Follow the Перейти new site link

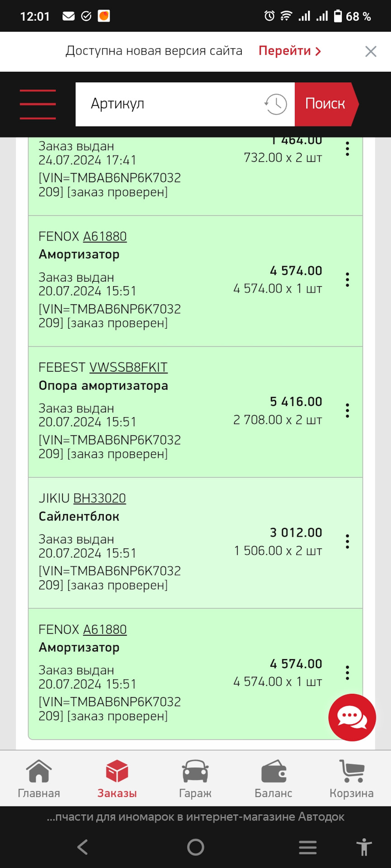(290, 51)
